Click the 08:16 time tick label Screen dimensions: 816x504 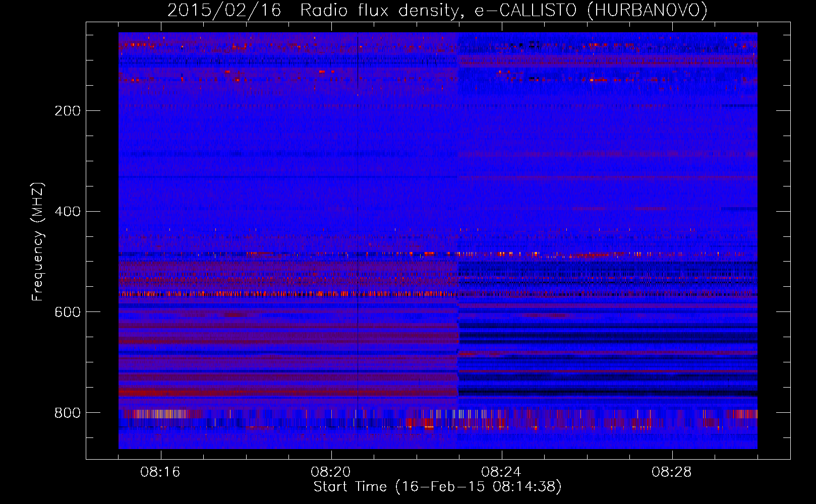[x=160, y=472]
